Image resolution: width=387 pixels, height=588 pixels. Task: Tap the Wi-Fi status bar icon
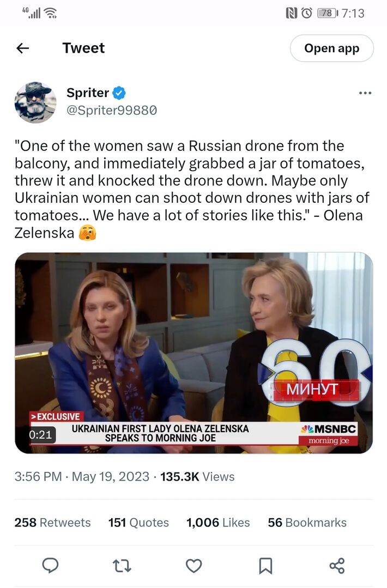50,13
